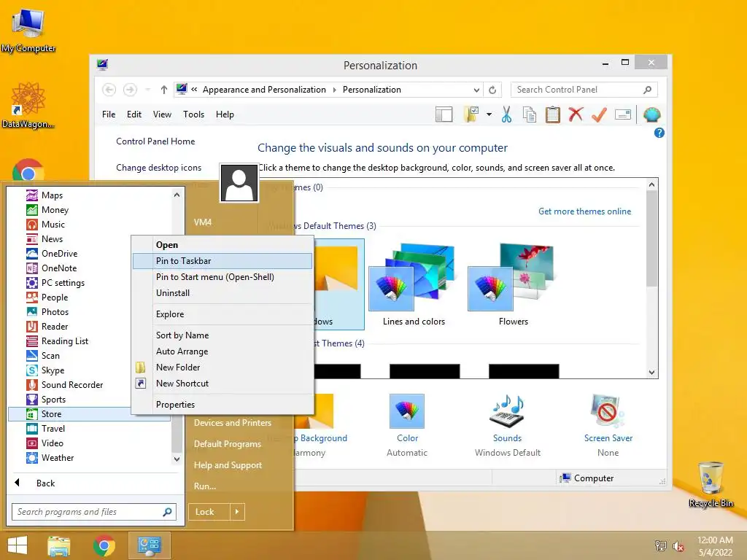
Task: Open the Sound Recorder icon
Action: pos(32,385)
